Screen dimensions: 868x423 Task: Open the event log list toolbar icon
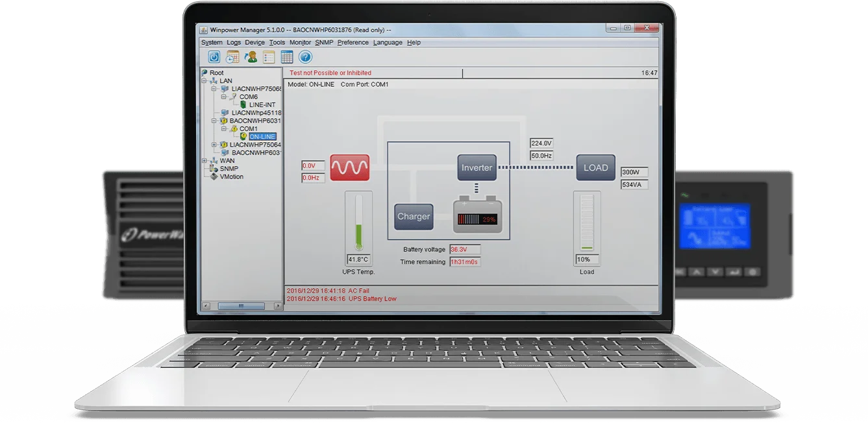(x=269, y=57)
